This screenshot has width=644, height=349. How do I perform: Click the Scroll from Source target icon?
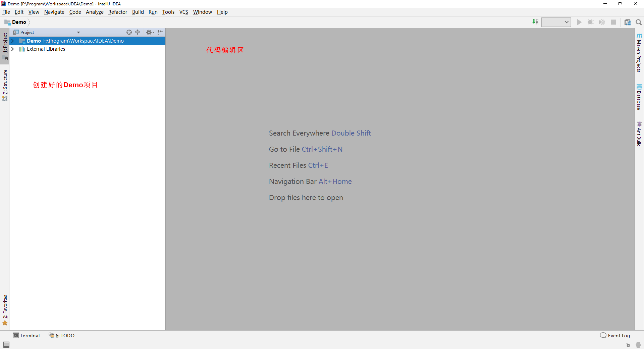coord(129,32)
